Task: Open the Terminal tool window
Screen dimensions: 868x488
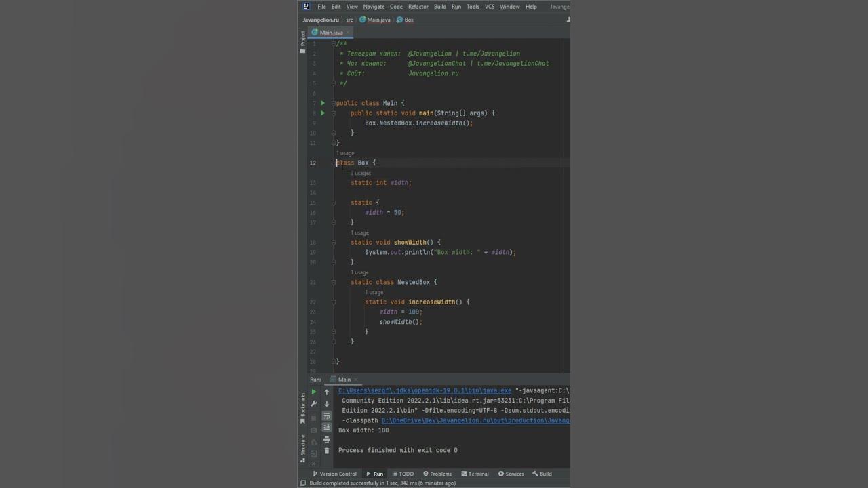Action: click(x=475, y=474)
